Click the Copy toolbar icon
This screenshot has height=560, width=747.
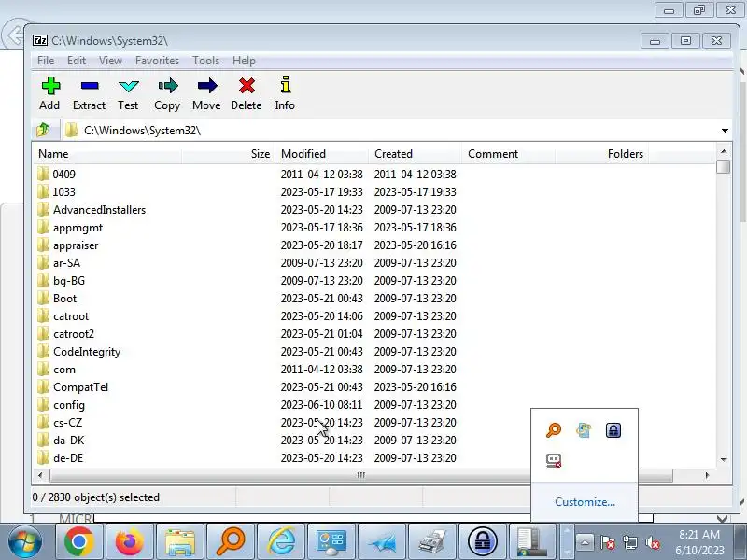tap(167, 93)
